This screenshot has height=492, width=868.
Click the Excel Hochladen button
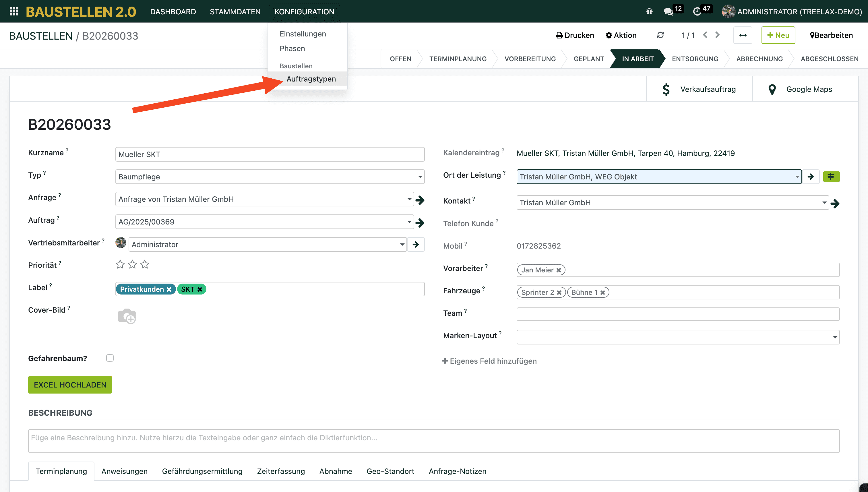70,385
